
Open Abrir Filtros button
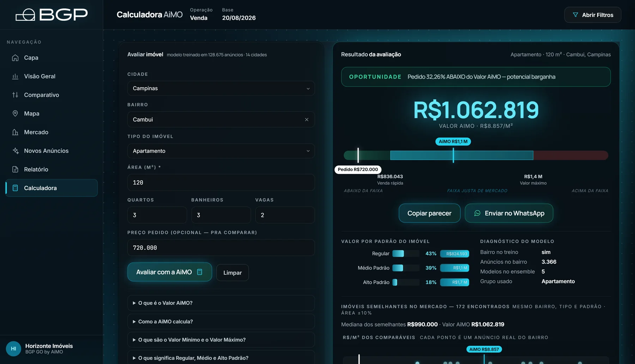[x=593, y=15]
